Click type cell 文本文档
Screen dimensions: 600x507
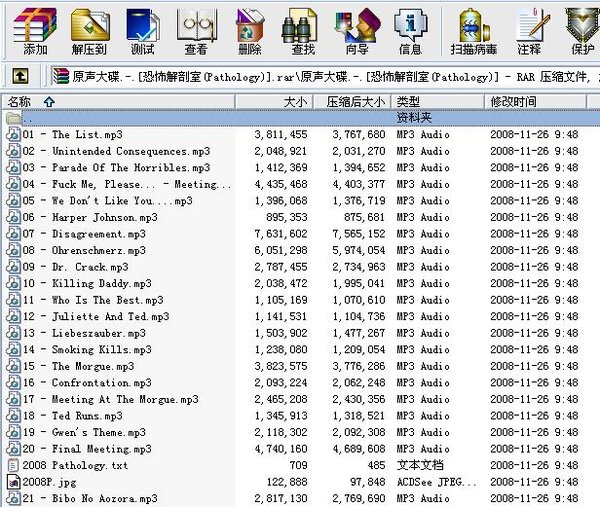pyautogui.click(x=420, y=465)
